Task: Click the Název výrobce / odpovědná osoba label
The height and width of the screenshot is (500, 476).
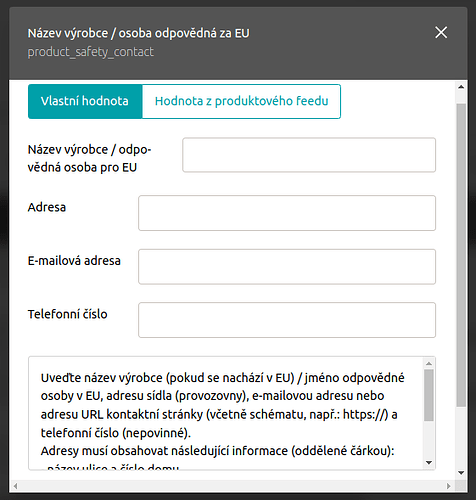Action: coord(89,158)
